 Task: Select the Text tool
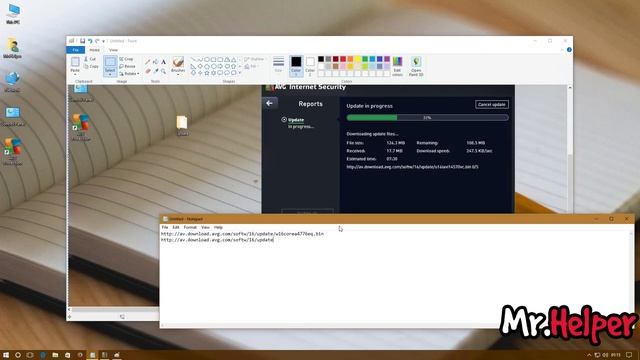click(x=163, y=62)
